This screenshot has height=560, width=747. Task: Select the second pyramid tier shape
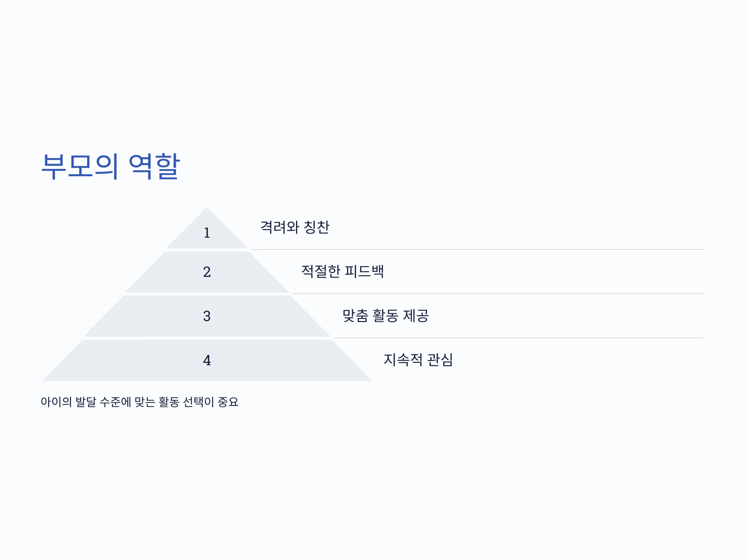207,272
